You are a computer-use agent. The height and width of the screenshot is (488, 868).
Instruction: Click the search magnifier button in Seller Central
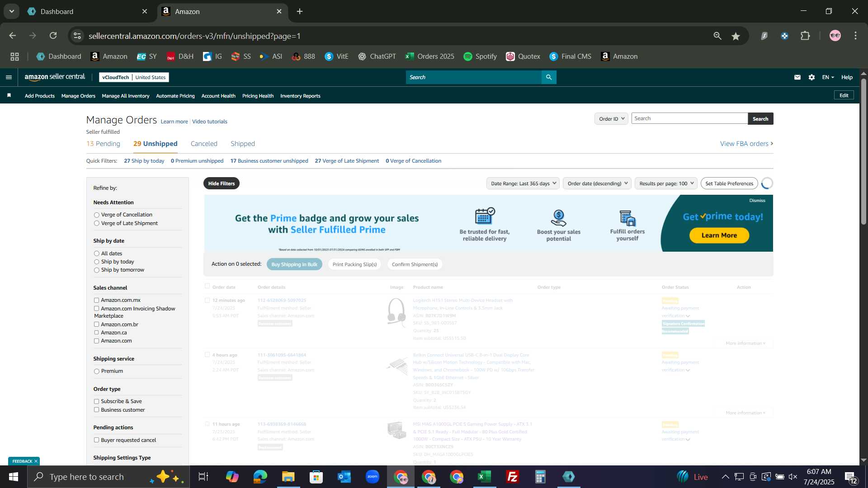tap(549, 77)
